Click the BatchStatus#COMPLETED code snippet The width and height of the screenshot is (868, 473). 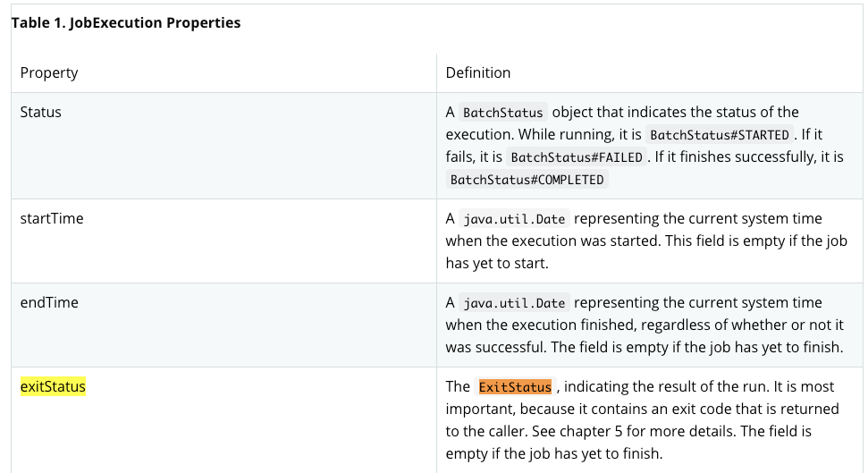pyautogui.click(x=527, y=180)
